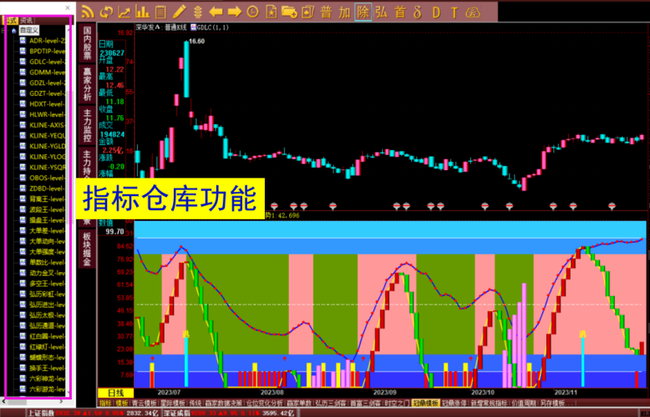This screenshot has width=650, height=417.
Task: Open the bar chart toolbar icon
Action: pos(142,12)
